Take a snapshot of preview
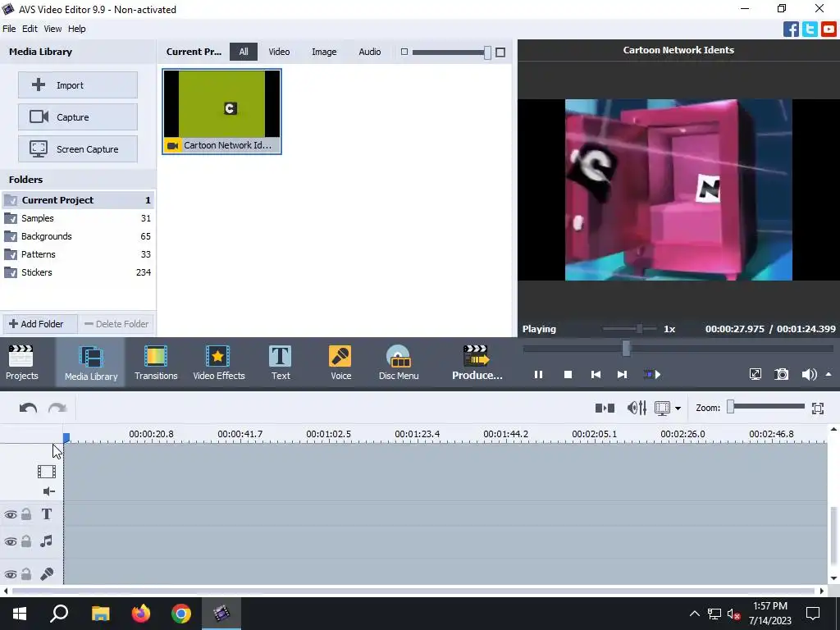This screenshot has height=630, width=840. click(x=782, y=374)
